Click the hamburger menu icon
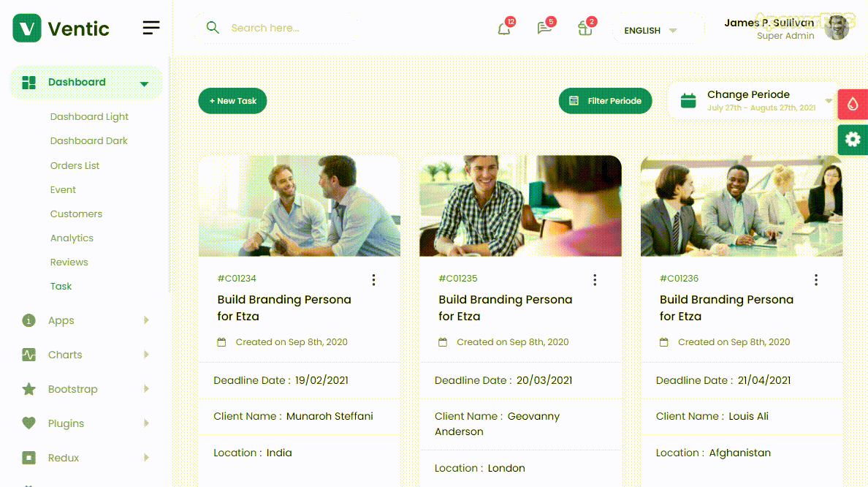This screenshot has height=487, width=868. [151, 28]
